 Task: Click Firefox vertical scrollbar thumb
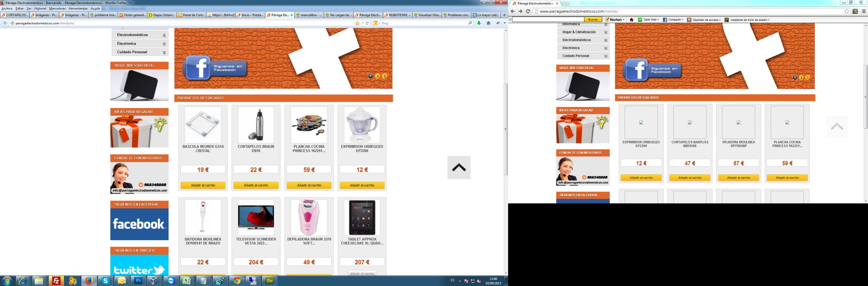pos(506,129)
